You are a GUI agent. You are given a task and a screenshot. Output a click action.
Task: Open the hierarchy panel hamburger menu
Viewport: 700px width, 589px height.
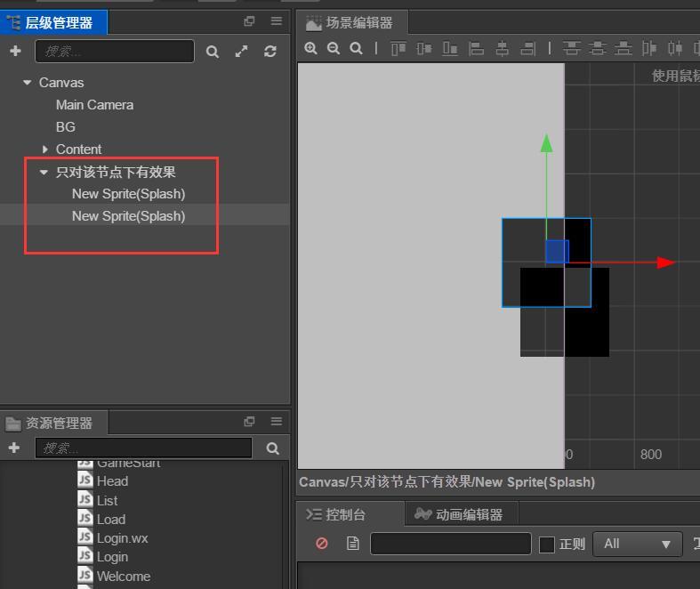point(277,21)
